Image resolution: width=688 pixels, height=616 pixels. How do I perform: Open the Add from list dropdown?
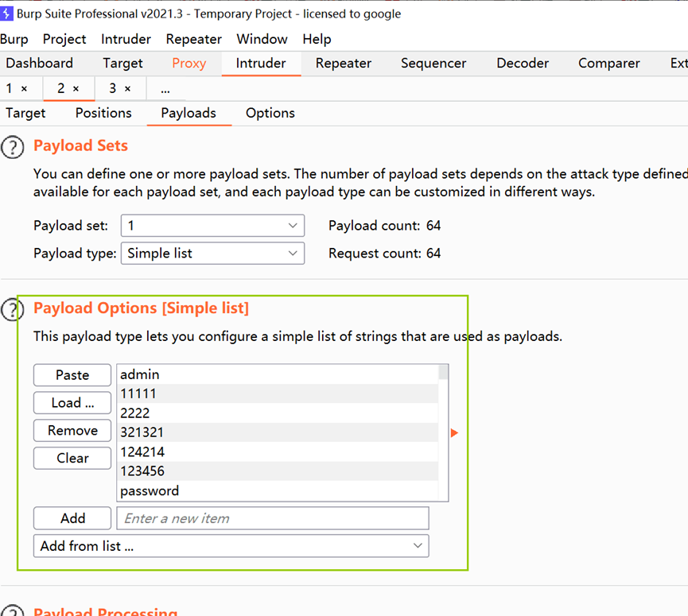(x=231, y=546)
